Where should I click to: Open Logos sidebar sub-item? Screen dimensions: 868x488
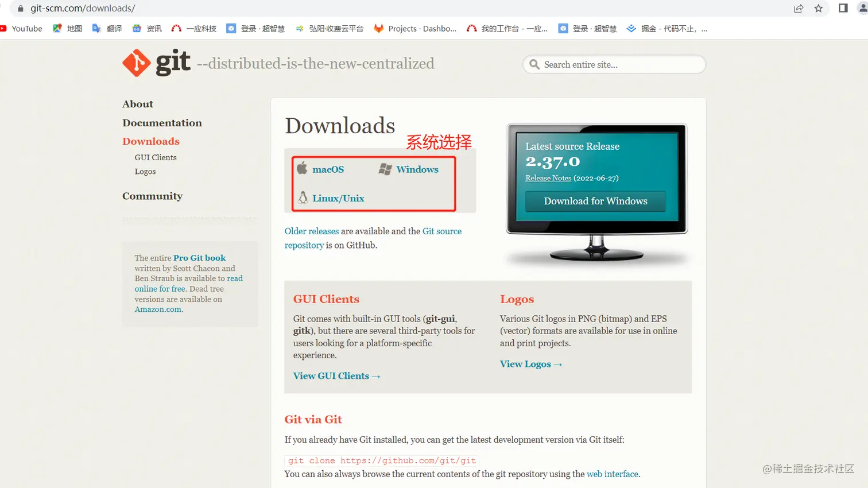click(145, 172)
